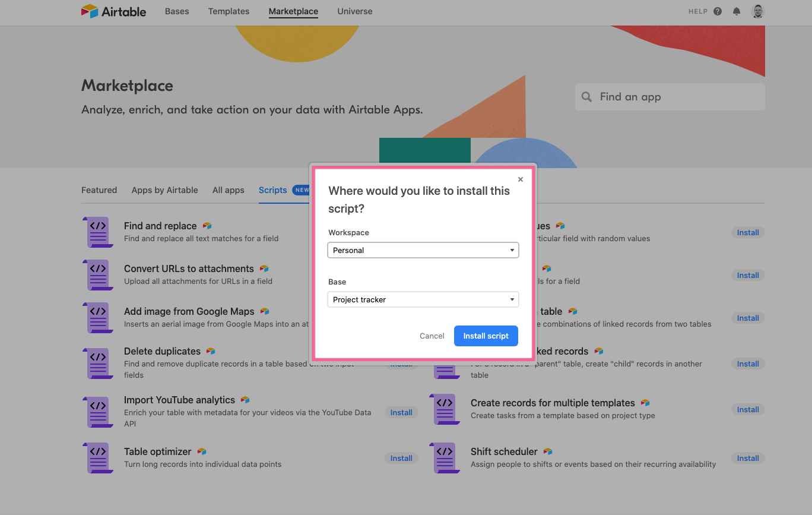The width and height of the screenshot is (812, 515).
Task: Cancel the install dialog
Action: click(432, 336)
